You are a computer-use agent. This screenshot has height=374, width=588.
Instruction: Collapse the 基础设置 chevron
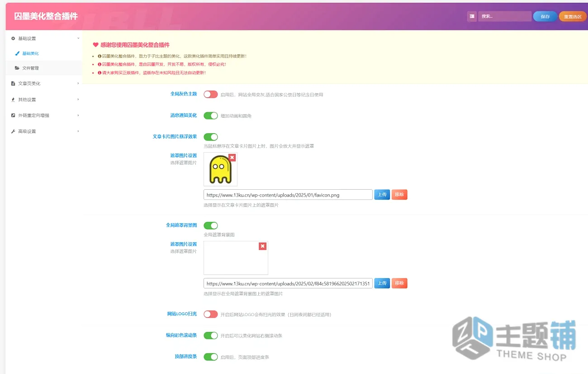(x=78, y=38)
